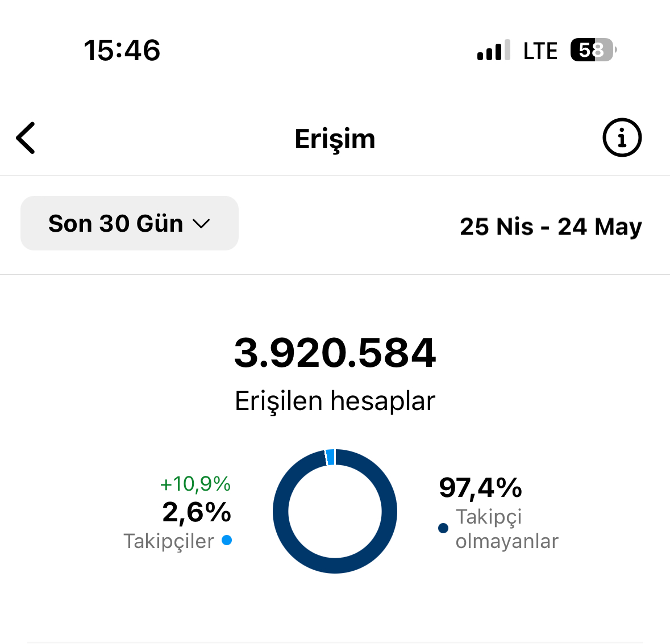Image resolution: width=670 pixels, height=644 pixels.
Task: Open the Son 30 Gün dropdown
Action: coord(130,223)
